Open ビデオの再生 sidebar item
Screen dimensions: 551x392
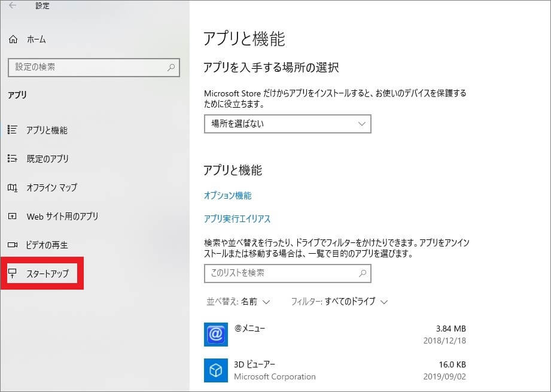pyautogui.click(x=47, y=245)
